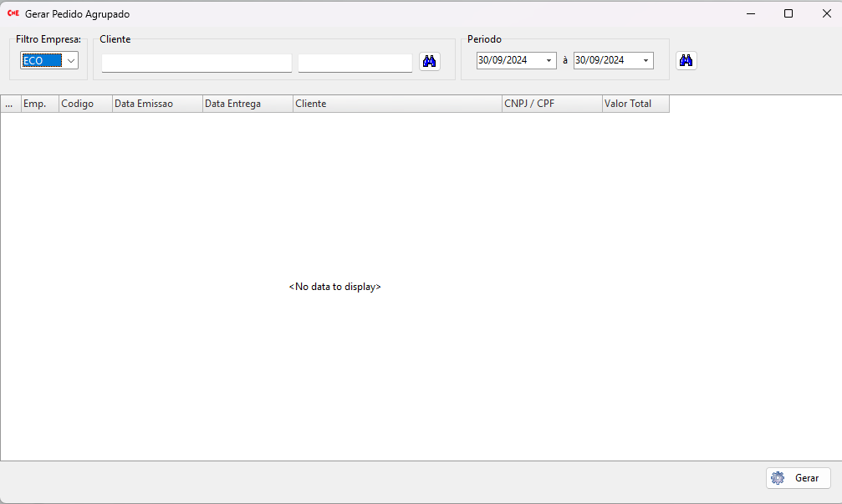The height and width of the screenshot is (504, 842).
Task: Sort by the Valor Total column header
Action: 635,104
